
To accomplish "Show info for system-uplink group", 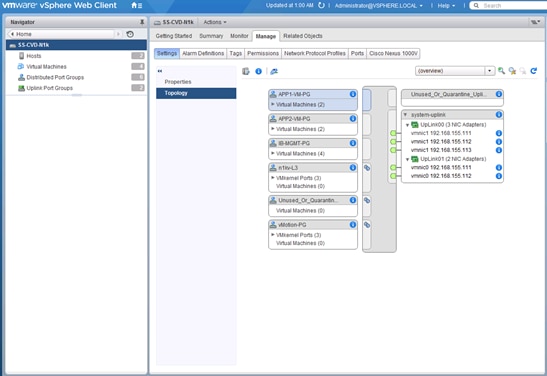I will point(499,114).
